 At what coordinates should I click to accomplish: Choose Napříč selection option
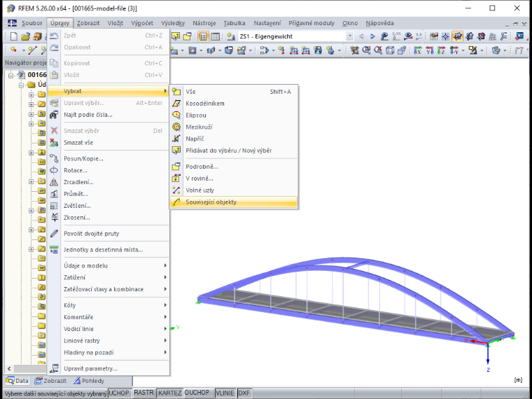[234, 139]
